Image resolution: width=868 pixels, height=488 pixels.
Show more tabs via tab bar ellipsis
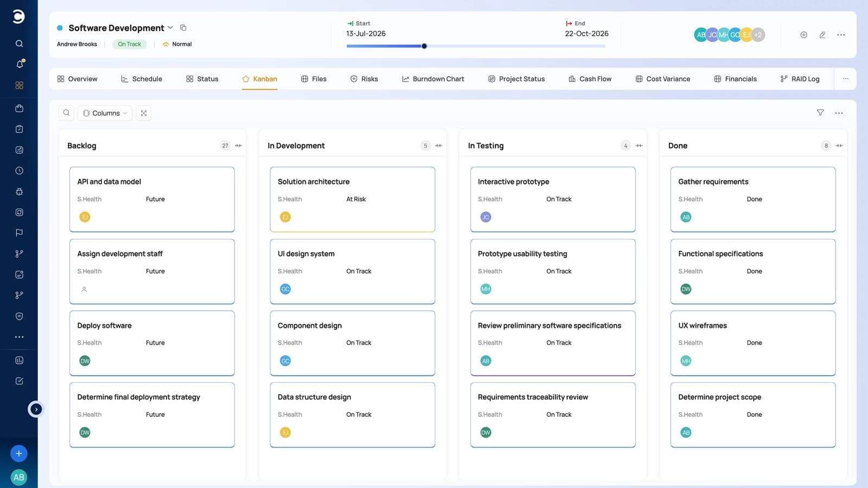(x=845, y=79)
